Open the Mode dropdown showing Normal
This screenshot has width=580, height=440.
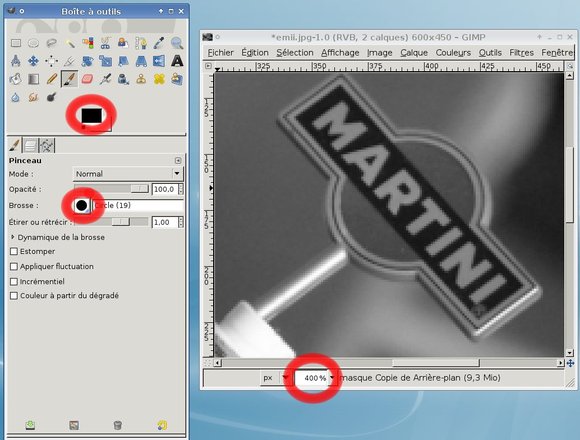pyautogui.click(x=128, y=174)
